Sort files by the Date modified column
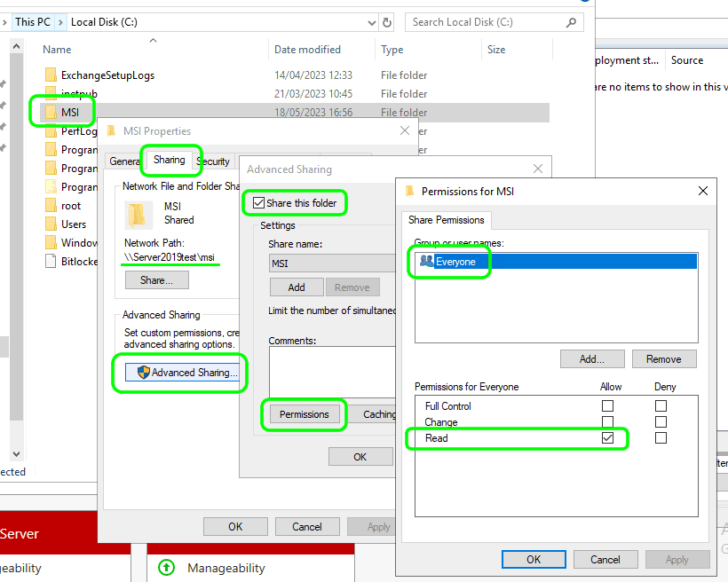728x582 pixels. point(307,50)
